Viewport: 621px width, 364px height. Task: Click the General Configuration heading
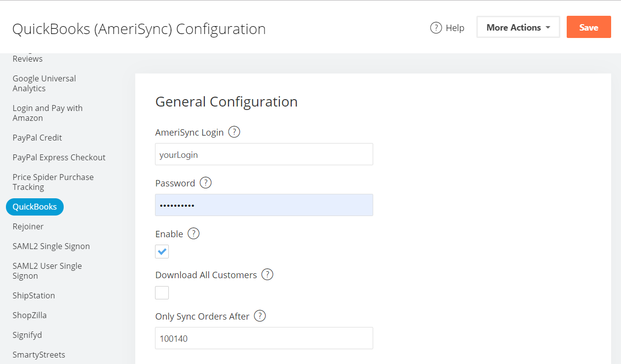click(x=227, y=102)
